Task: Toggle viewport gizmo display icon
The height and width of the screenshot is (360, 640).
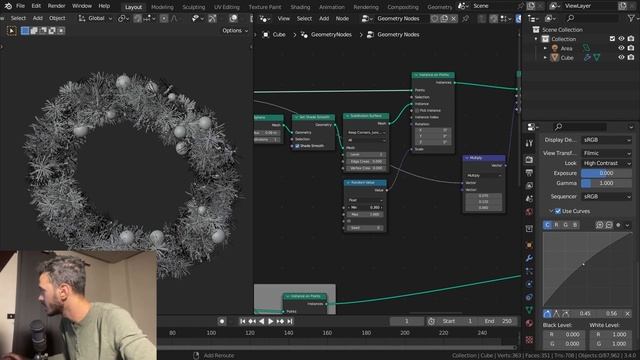Action: 212,18
